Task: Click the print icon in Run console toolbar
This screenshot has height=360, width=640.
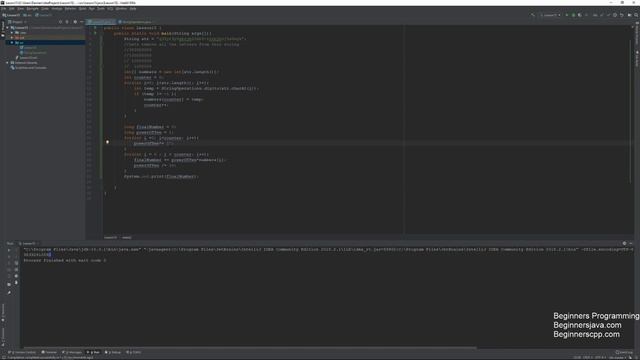Action: (x=16, y=276)
